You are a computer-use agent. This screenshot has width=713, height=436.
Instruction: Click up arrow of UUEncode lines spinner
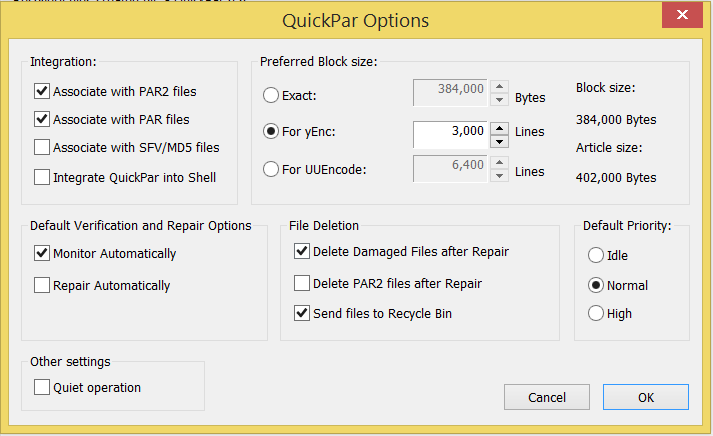499,162
